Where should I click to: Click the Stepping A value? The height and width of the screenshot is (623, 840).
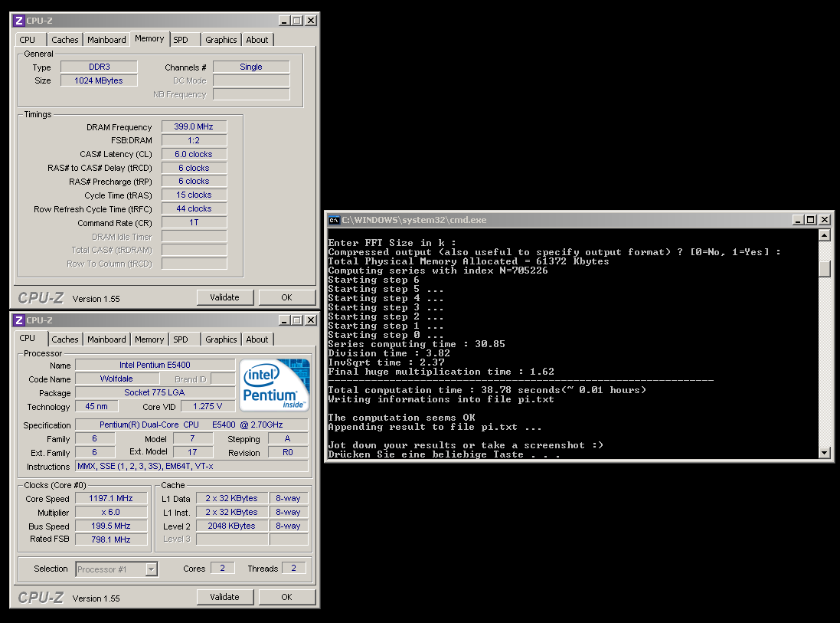coord(288,439)
